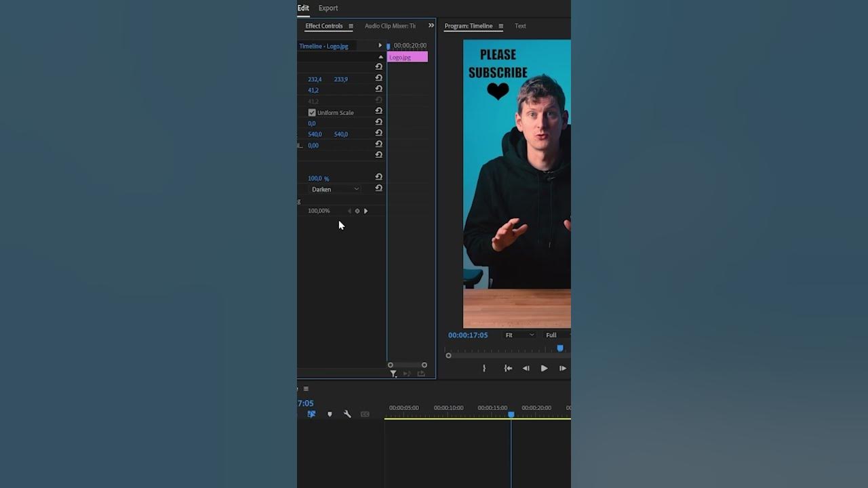Reset the 0,00 anti-flicker value
868x488 pixels.
[x=379, y=144]
